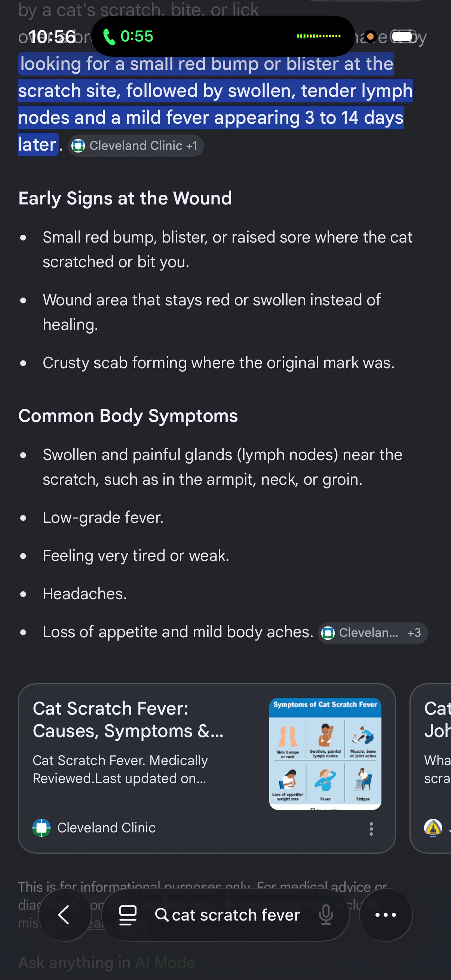Open the Symptoms of Cat Scratch Fever thumbnail
The height and width of the screenshot is (980, 451).
[325, 754]
